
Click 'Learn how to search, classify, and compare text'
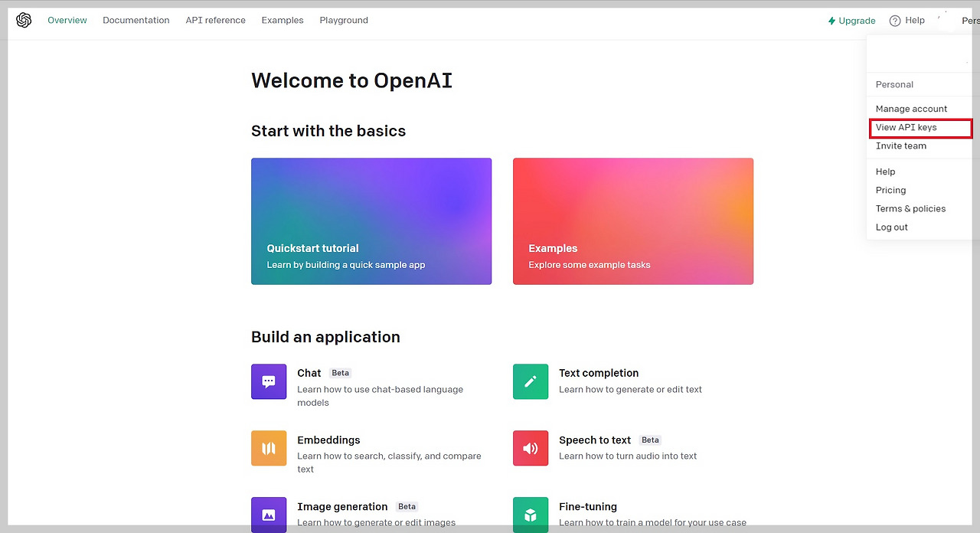tap(389, 463)
